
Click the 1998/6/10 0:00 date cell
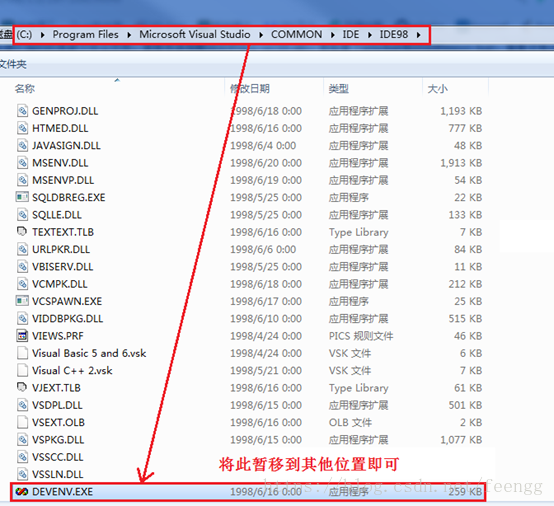click(266, 319)
